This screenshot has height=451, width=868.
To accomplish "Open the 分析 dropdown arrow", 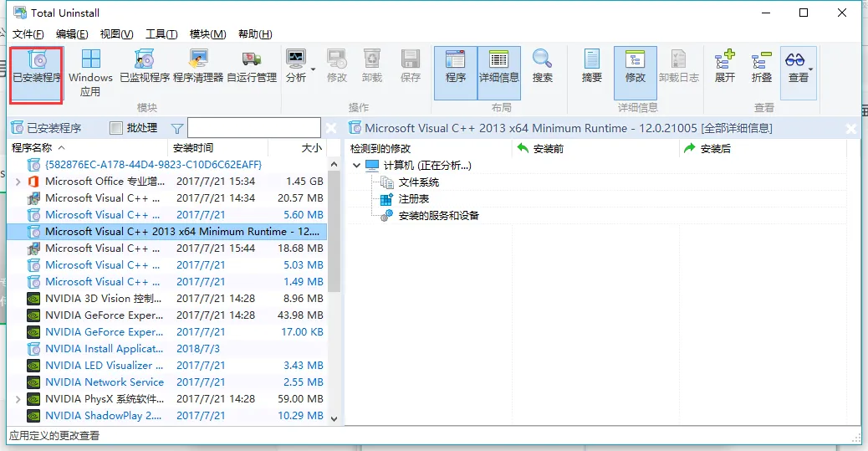I will coord(313,69).
